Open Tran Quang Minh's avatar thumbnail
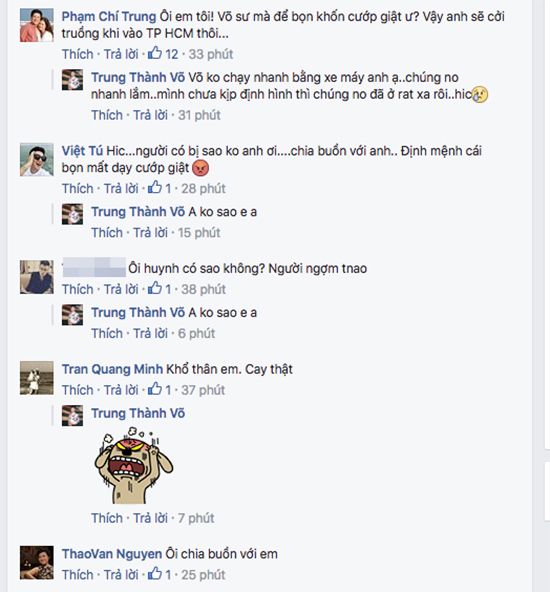The image size is (550, 592). click(x=37, y=378)
